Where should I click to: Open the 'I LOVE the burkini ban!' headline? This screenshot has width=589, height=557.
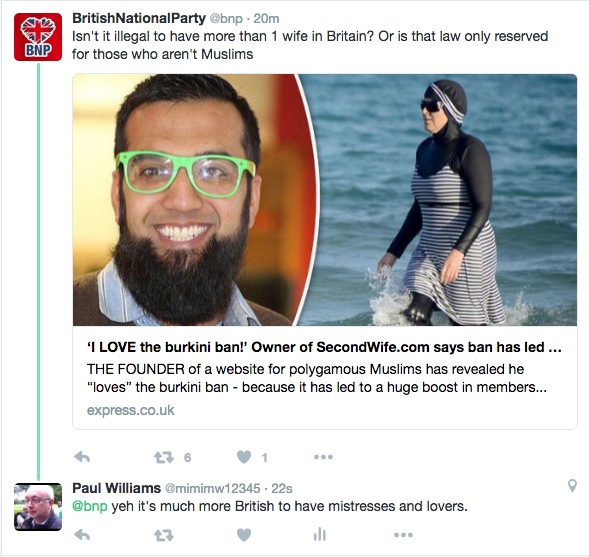(324, 347)
